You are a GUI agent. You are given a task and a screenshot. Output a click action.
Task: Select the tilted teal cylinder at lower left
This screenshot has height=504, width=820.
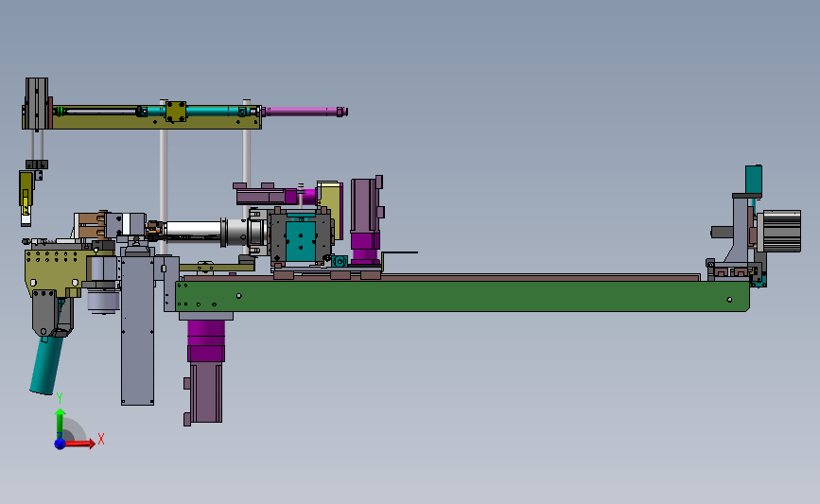pos(46,366)
